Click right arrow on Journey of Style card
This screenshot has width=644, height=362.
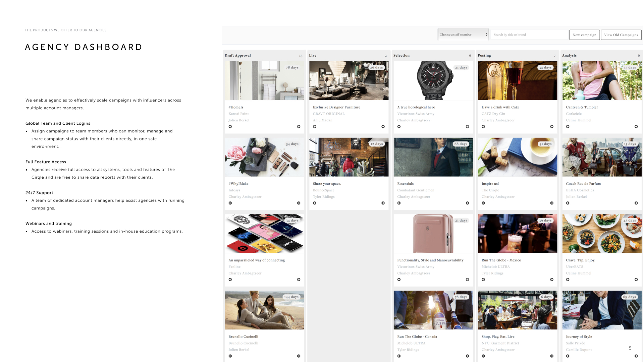[x=636, y=356]
